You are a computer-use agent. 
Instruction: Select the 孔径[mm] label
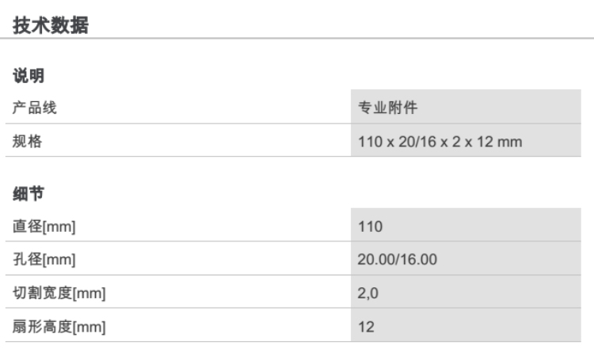[49, 260]
